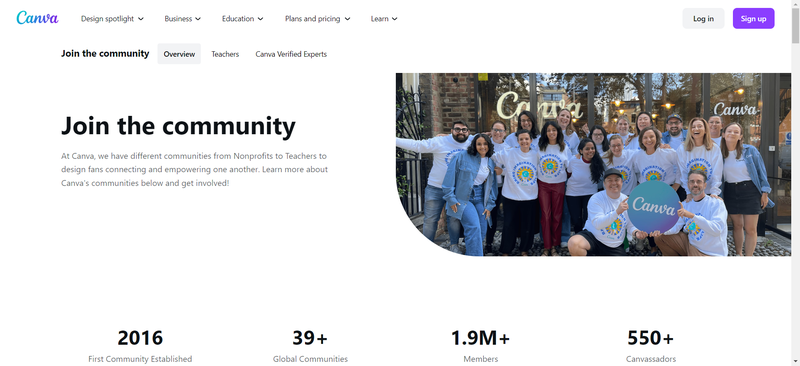Click the Global Communities label

coord(310,359)
